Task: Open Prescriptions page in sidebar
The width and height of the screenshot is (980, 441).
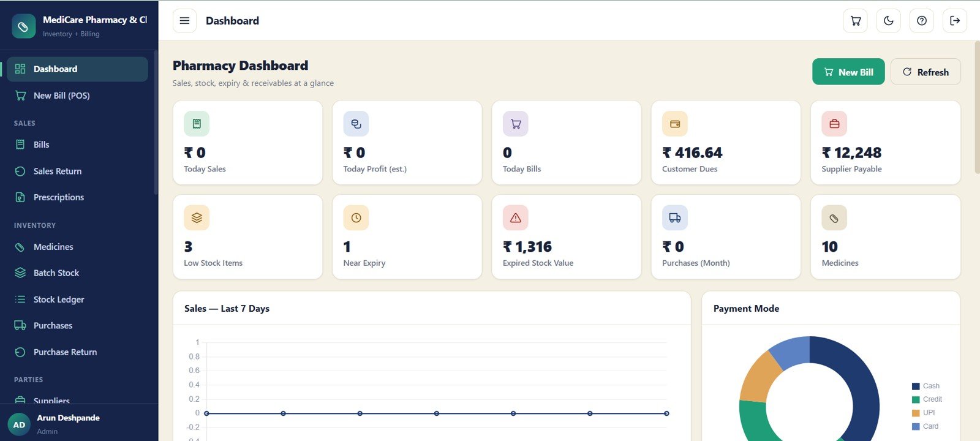Action: point(77,197)
